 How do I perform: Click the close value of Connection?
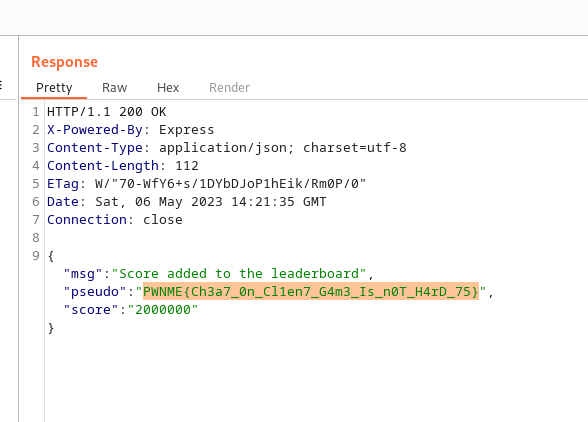point(163,220)
